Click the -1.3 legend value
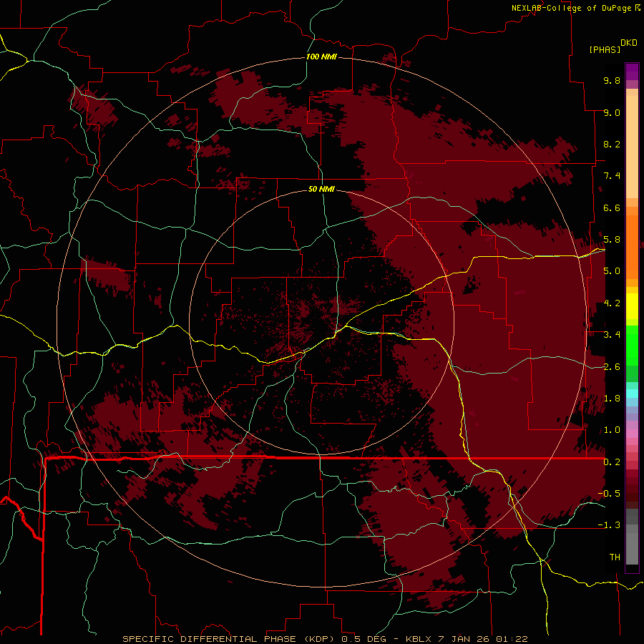This screenshot has height=644, width=644. (x=609, y=525)
